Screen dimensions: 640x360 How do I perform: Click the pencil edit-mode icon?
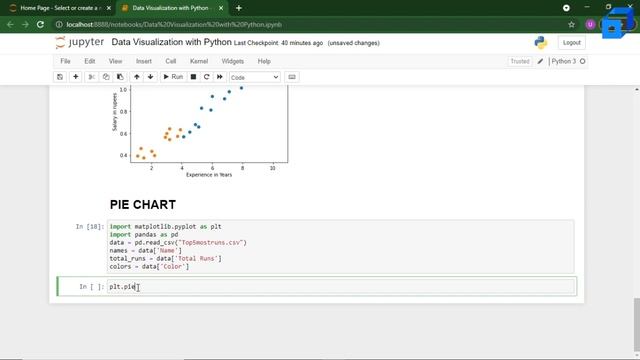tap(540, 61)
